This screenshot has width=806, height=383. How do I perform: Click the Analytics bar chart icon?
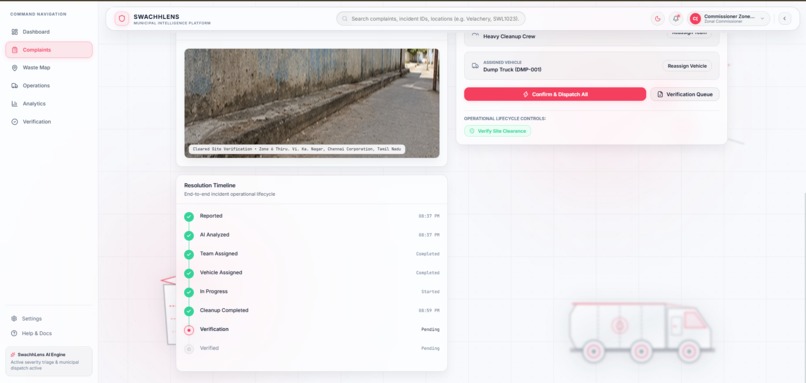coord(14,104)
